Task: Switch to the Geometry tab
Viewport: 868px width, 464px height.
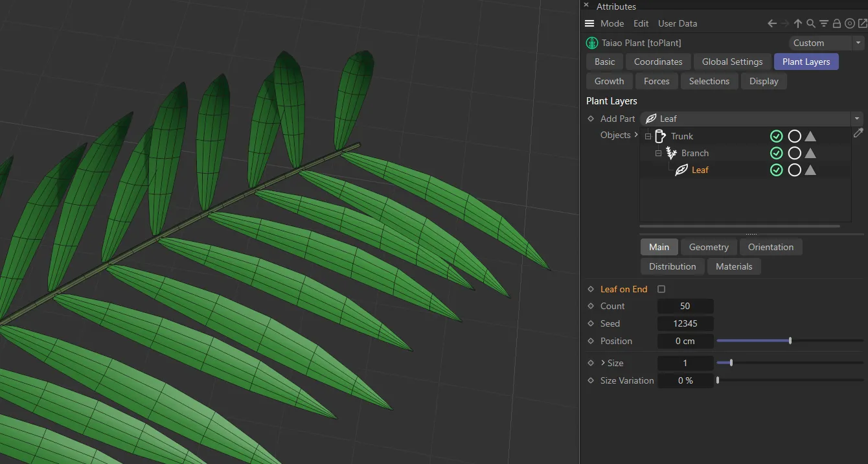Action: pos(708,247)
